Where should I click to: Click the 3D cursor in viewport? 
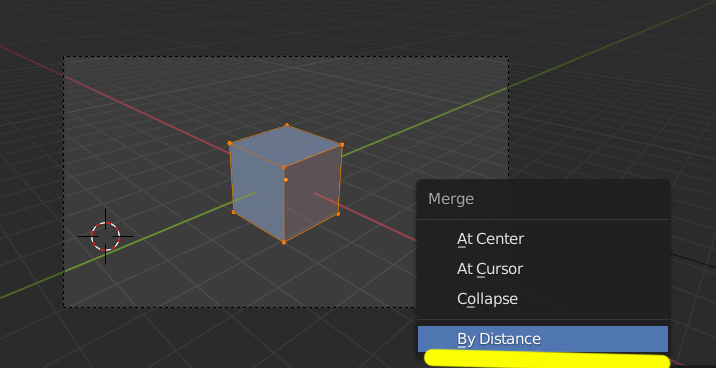pyautogui.click(x=105, y=237)
